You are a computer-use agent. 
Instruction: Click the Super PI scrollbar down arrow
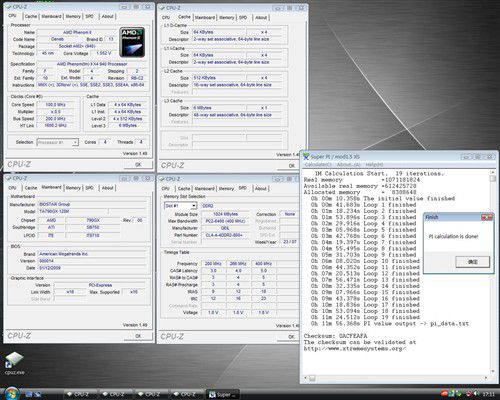point(493,371)
